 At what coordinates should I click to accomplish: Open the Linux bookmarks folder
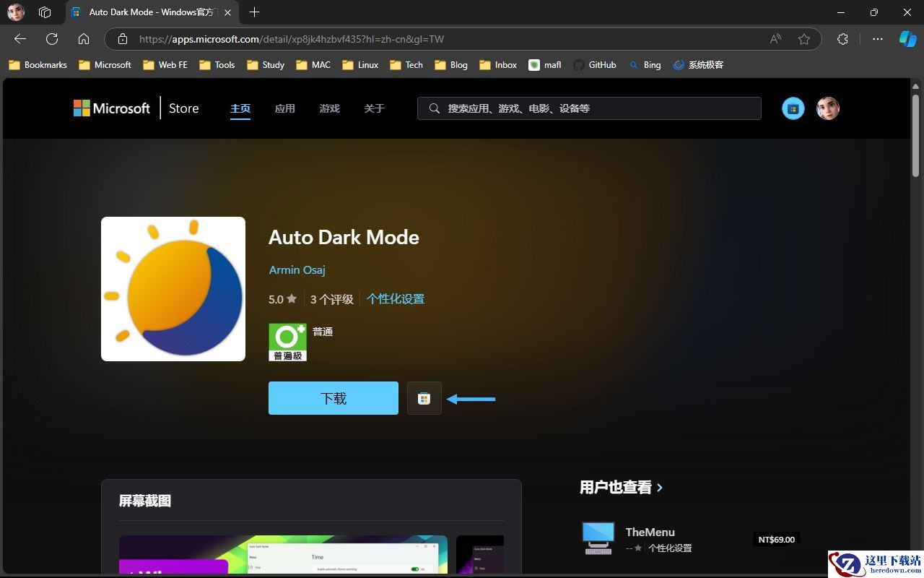(x=360, y=65)
